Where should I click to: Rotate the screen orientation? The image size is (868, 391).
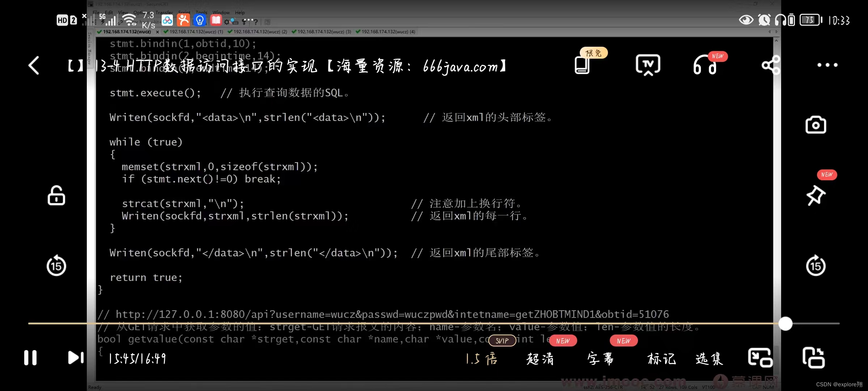click(814, 358)
